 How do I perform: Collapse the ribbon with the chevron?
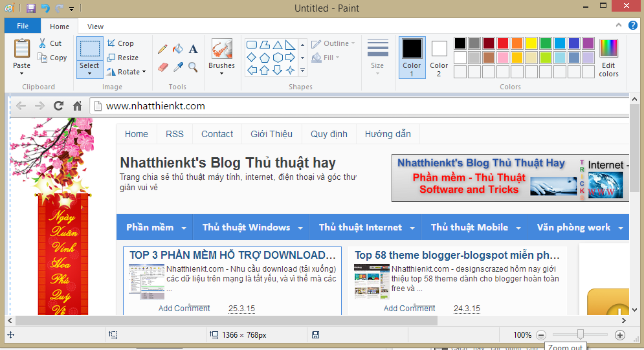click(619, 25)
